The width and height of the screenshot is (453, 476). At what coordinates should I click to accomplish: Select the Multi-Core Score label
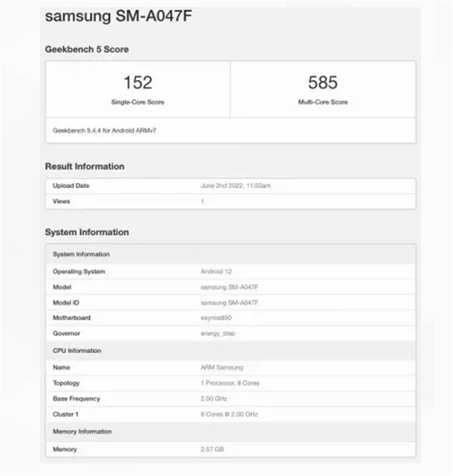(322, 102)
